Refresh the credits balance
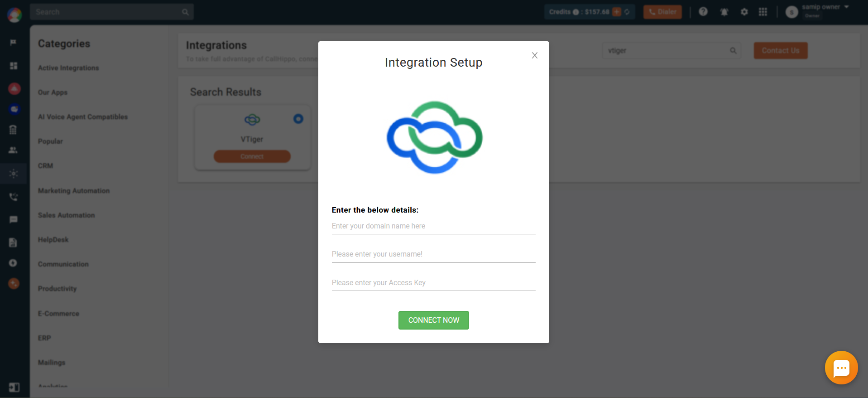Screen dimensions: 868x398 [x=627, y=12]
